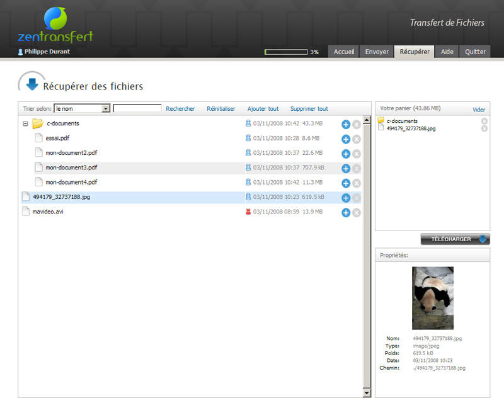Image resolution: width=504 pixels, height=420 pixels.
Task: Select the Récupérer tab
Action: (415, 52)
